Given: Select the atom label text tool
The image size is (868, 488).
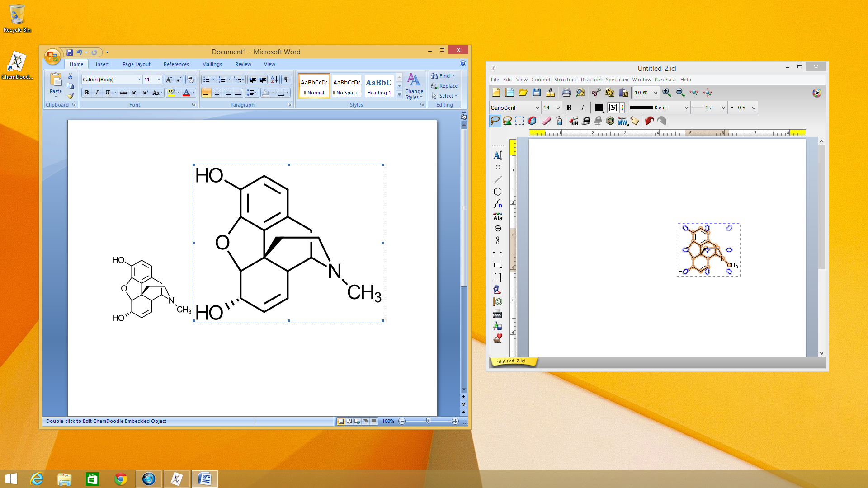Looking at the screenshot, I should [x=497, y=155].
